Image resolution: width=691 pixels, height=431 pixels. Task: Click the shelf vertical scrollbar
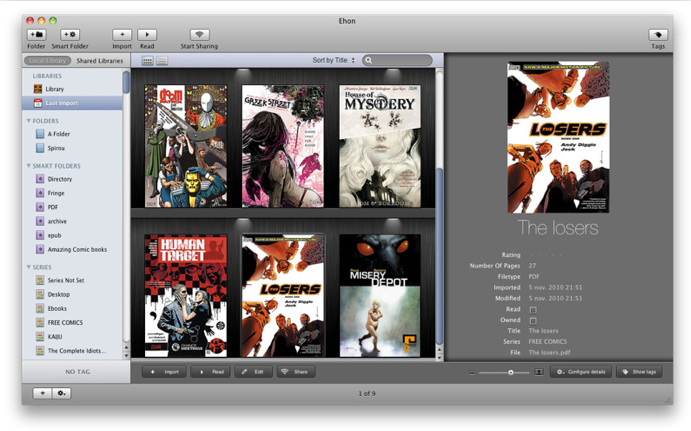pos(439,256)
